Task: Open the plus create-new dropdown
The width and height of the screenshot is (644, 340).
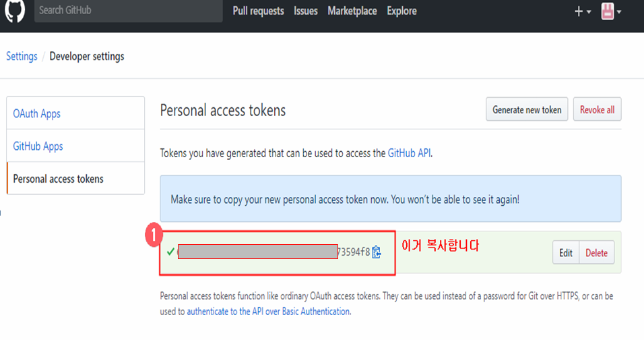Action: pos(583,11)
